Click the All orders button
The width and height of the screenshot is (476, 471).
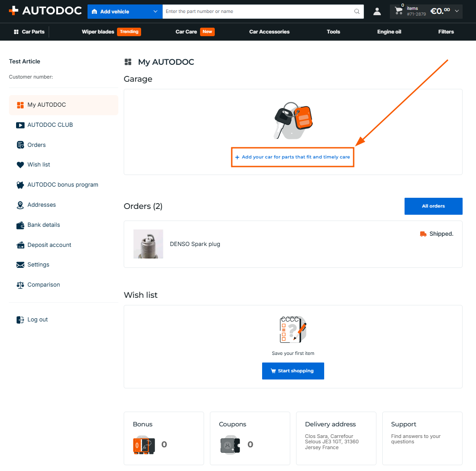[433, 206]
